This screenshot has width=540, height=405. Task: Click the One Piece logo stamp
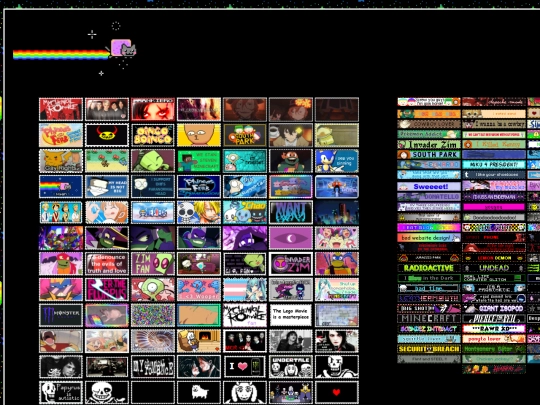153,212
